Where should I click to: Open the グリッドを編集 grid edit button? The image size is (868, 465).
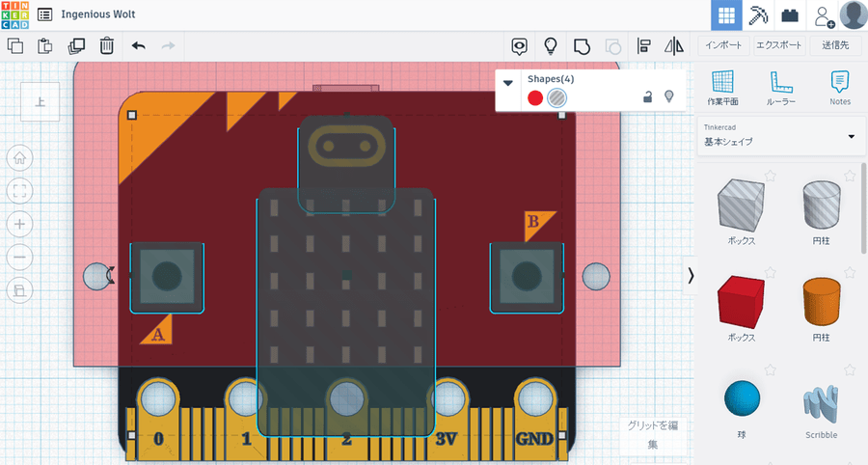pyautogui.click(x=653, y=434)
